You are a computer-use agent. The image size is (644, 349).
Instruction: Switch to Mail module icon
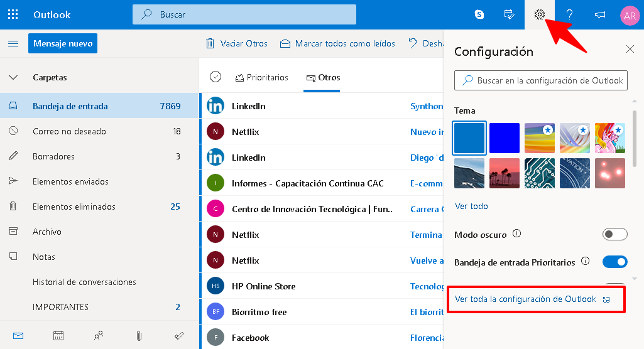coord(18,336)
